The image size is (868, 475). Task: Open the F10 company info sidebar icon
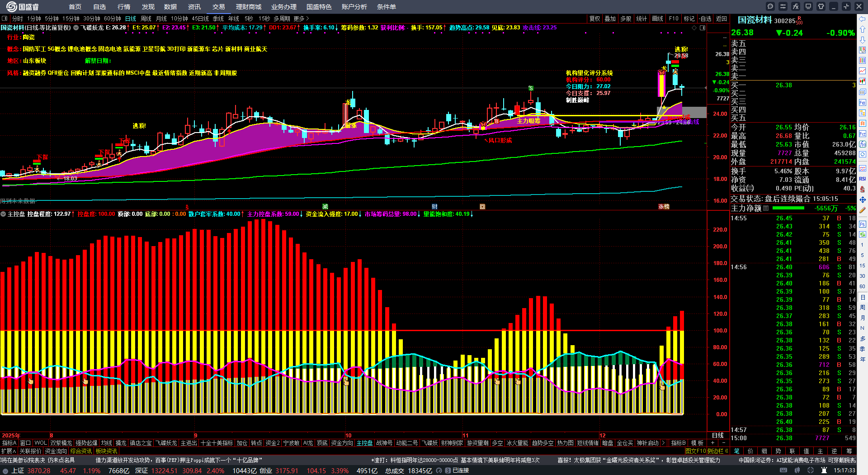(863, 103)
